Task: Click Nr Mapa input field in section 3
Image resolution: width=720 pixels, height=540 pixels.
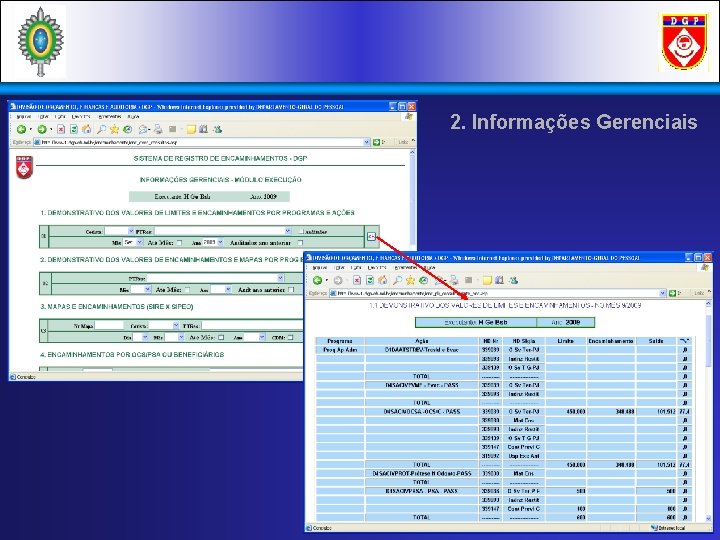Action: pyautogui.click(x=109, y=326)
